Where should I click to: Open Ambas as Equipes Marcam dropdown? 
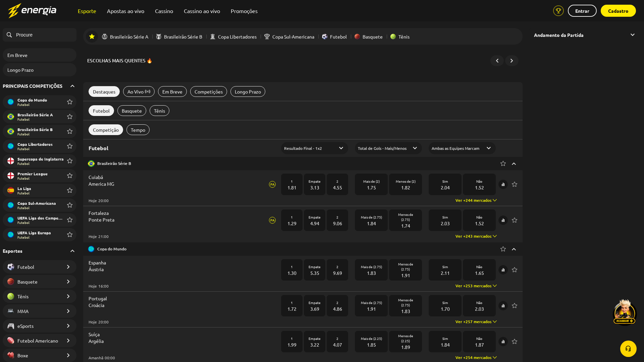[462, 148]
